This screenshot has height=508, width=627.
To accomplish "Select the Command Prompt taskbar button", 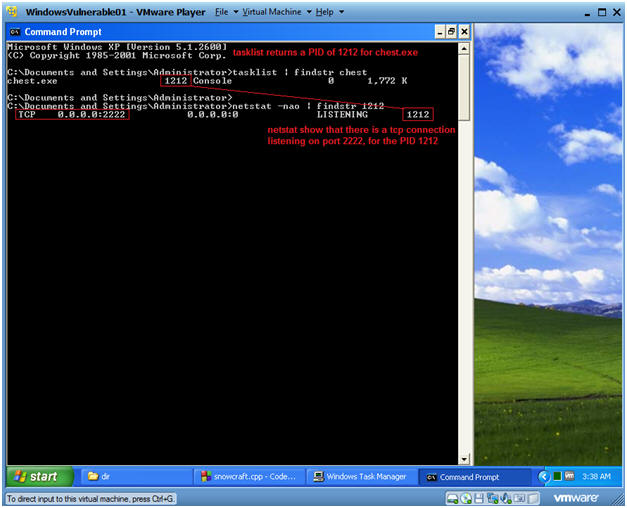I will click(x=474, y=476).
